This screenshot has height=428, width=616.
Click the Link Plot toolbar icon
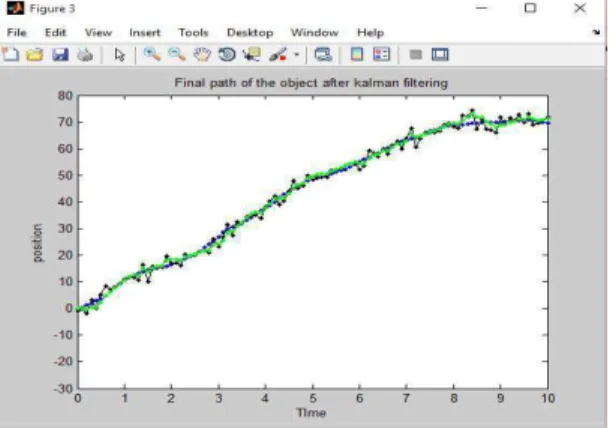tap(323, 54)
